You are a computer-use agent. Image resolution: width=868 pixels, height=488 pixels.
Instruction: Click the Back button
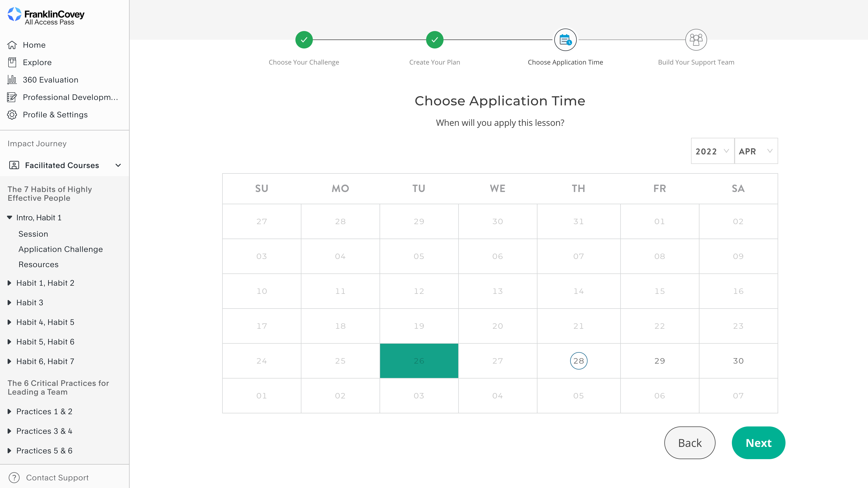pyautogui.click(x=689, y=443)
